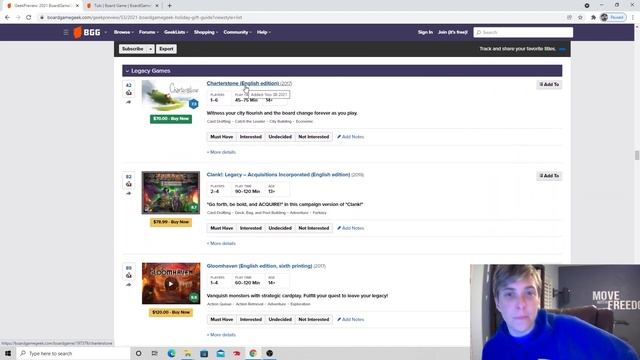The width and height of the screenshot is (640, 360).
Task: Open a new browser tab
Action: [169, 6]
